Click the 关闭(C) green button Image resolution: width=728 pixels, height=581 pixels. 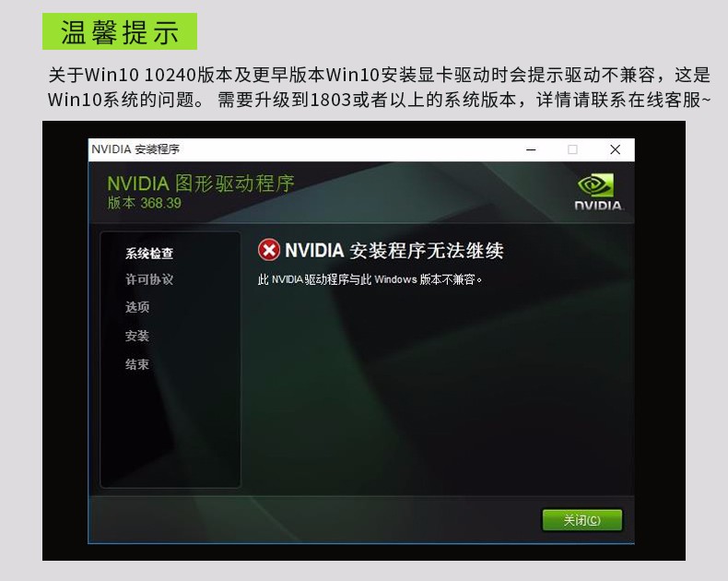coord(582,520)
